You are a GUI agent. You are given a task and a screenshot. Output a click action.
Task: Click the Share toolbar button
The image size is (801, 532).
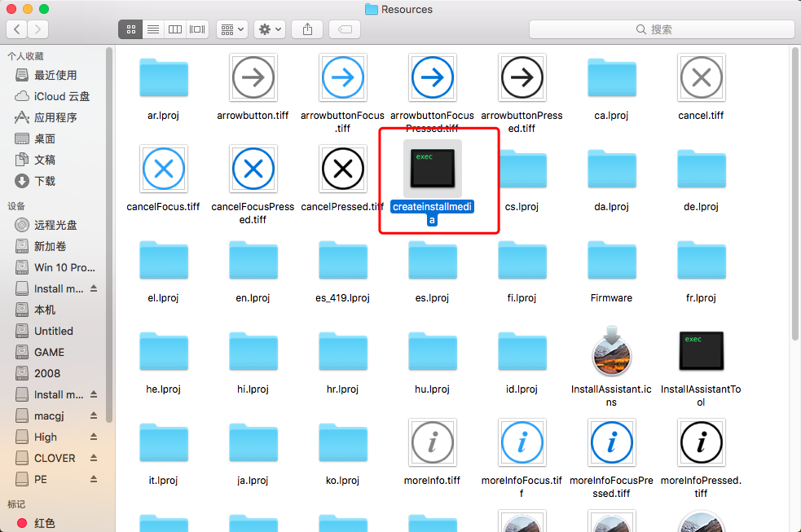(307, 29)
